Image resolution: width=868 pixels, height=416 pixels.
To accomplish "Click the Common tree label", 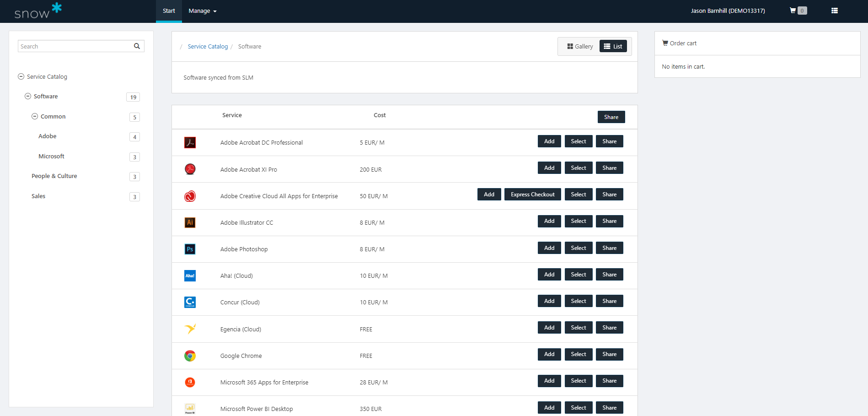I will click(x=53, y=116).
